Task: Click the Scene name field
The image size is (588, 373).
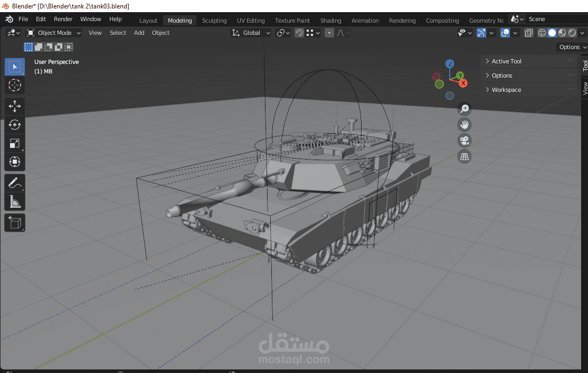Action: click(x=557, y=19)
